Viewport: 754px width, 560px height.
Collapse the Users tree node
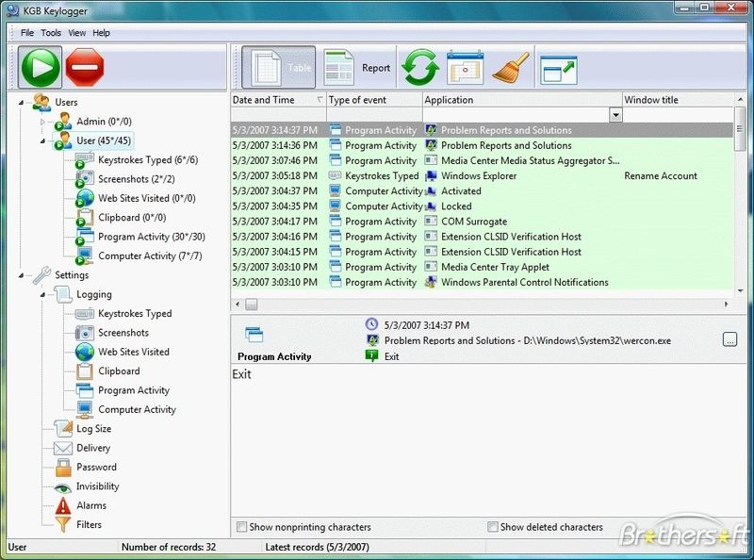coord(21,103)
